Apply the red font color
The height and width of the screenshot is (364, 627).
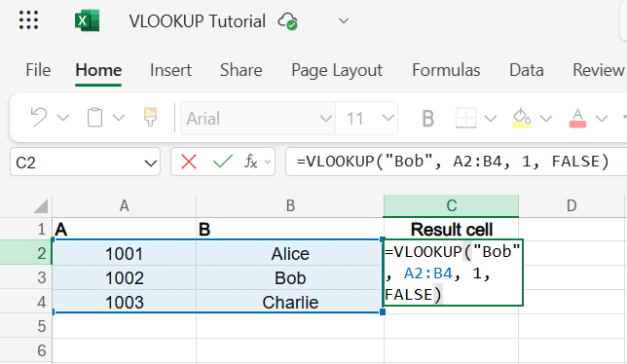(577, 118)
